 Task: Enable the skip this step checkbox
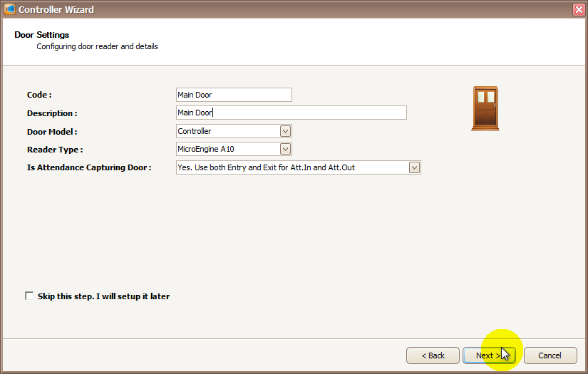(x=29, y=296)
